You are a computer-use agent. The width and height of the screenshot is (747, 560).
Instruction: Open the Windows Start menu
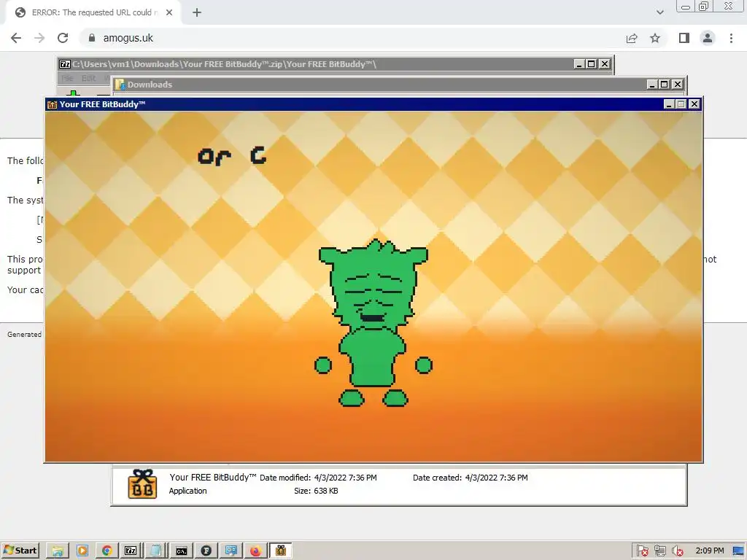coord(20,551)
